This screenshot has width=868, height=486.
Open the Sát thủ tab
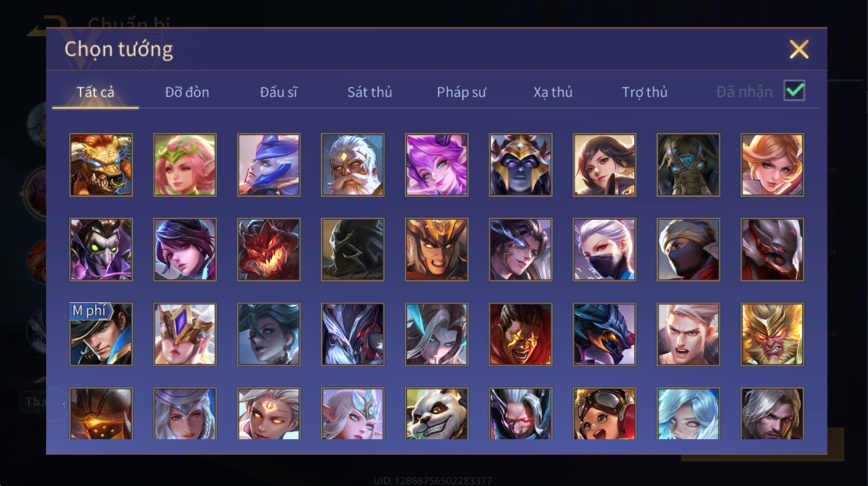coord(370,92)
